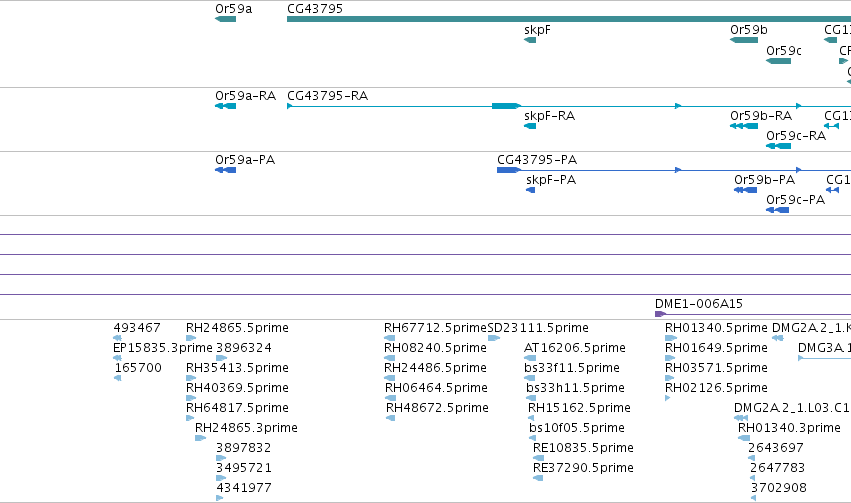This screenshot has height=503, width=851.
Task: Click the 2643697 feature label
Action: (x=776, y=448)
